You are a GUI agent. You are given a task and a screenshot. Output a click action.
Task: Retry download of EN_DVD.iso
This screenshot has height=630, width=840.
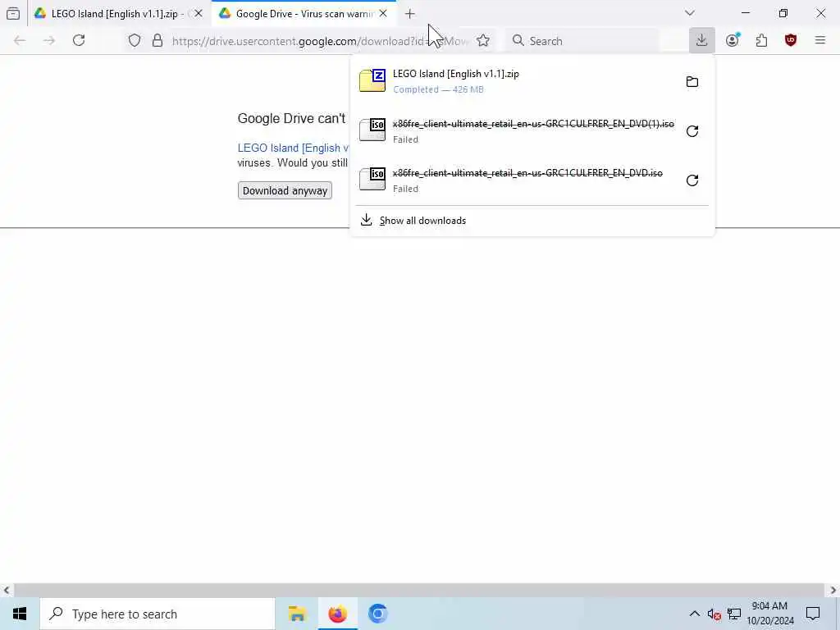click(692, 180)
